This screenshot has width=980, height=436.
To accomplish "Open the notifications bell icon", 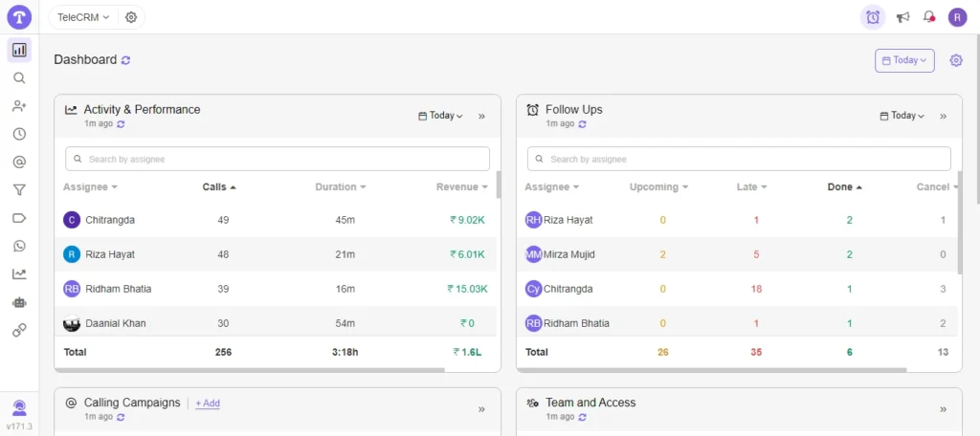I will [x=929, y=17].
